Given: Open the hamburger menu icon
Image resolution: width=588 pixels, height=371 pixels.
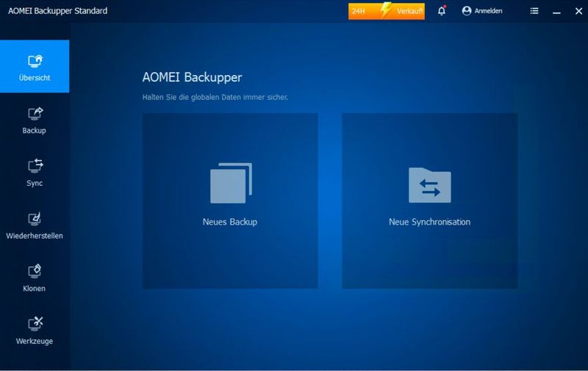Looking at the screenshot, I should pos(534,11).
